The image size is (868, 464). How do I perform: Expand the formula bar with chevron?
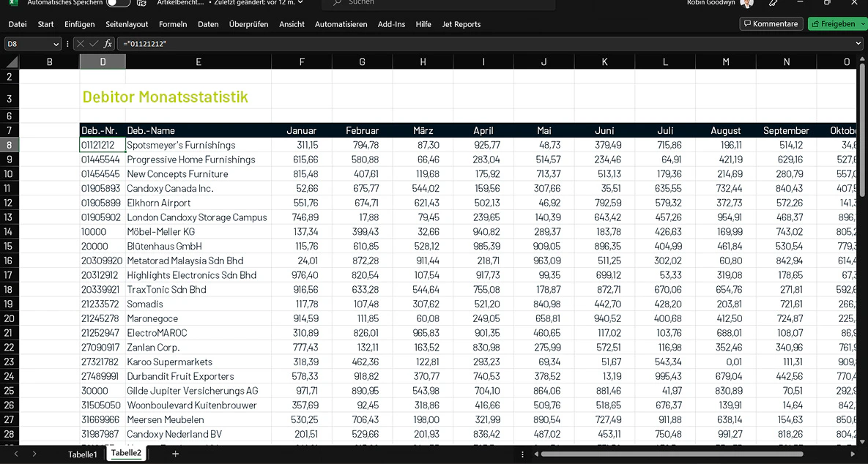pos(858,44)
